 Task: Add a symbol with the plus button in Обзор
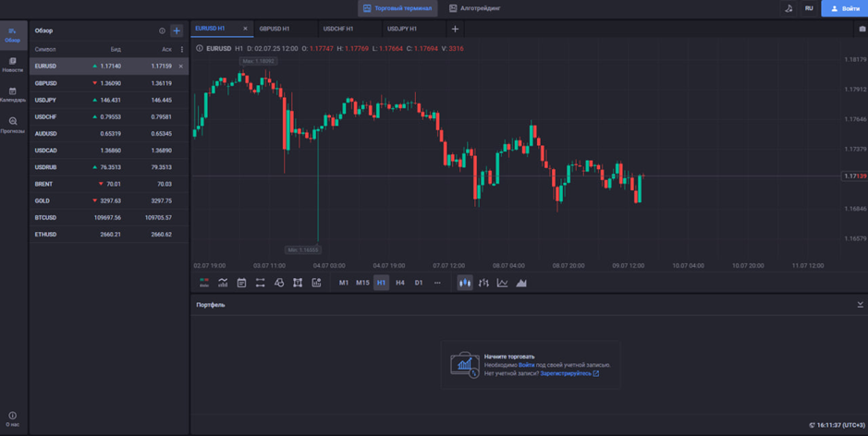point(177,31)
